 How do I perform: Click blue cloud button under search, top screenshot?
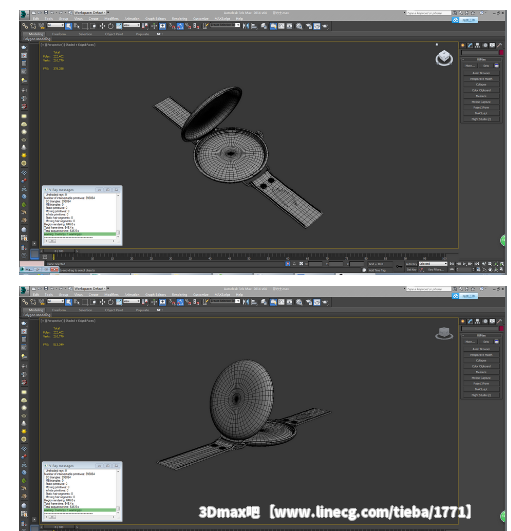pyautogui.click(x=465, y=20)
